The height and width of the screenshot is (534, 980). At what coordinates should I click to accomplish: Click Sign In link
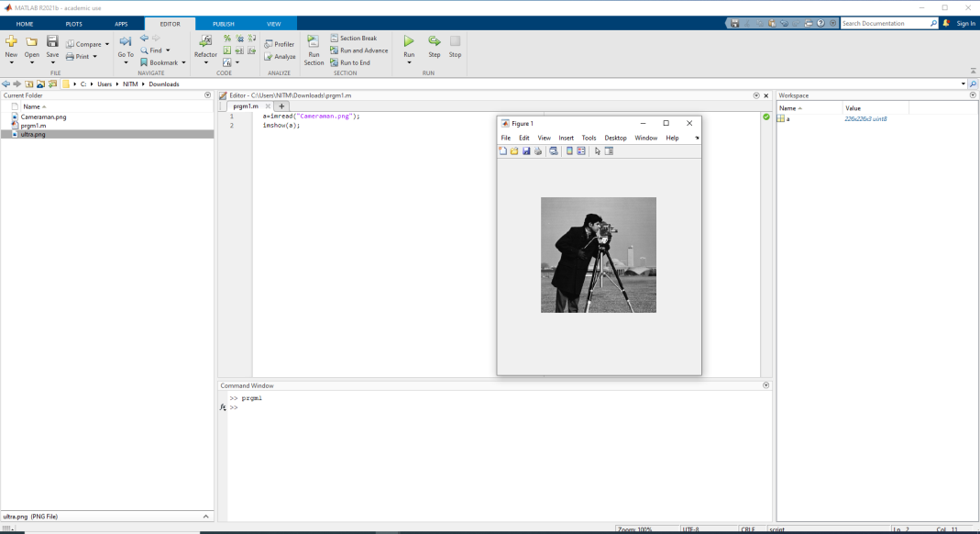point(965,23)
